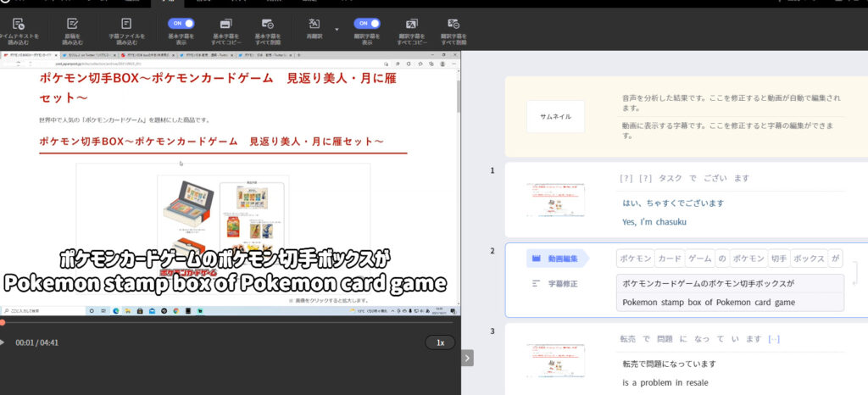Click the 基本字幕をすべてコピー copy icon
Screen dimensions: 868x395
coord(225,24)
